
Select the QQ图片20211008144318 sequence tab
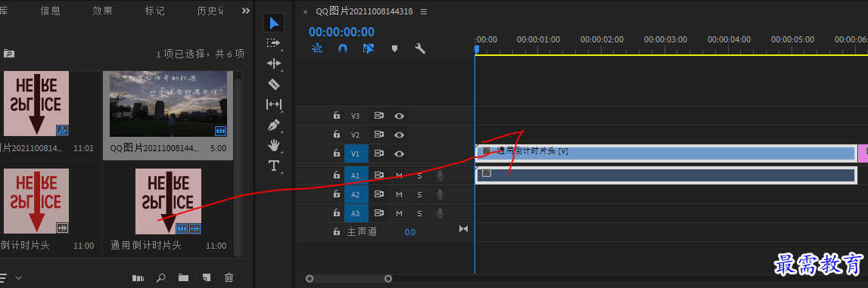click(364, 11)
